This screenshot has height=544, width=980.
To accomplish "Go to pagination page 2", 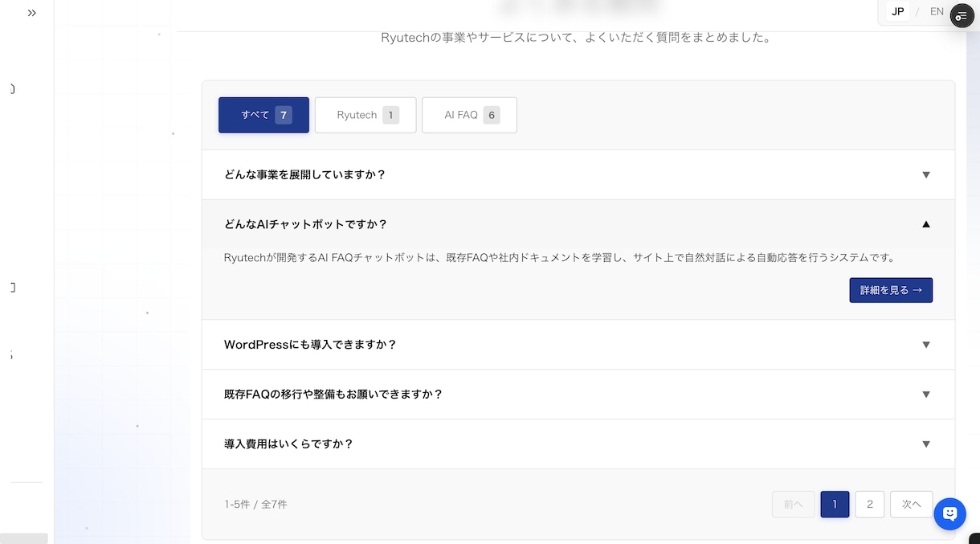I will point(870,504).
